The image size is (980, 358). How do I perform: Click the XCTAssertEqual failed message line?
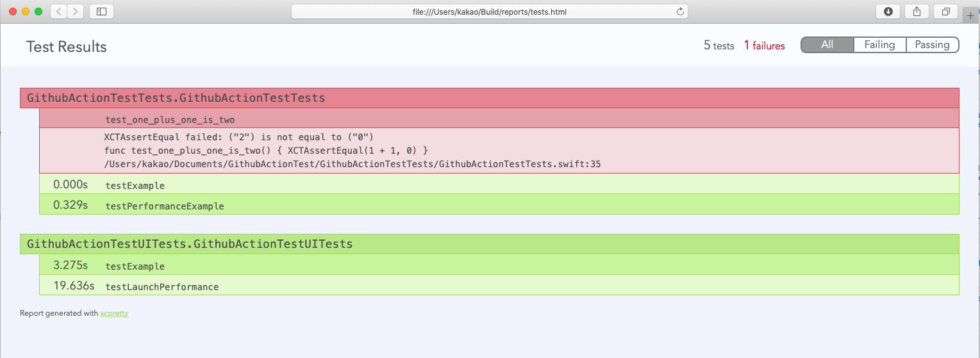pyautogui.click(x=238, y=137)
